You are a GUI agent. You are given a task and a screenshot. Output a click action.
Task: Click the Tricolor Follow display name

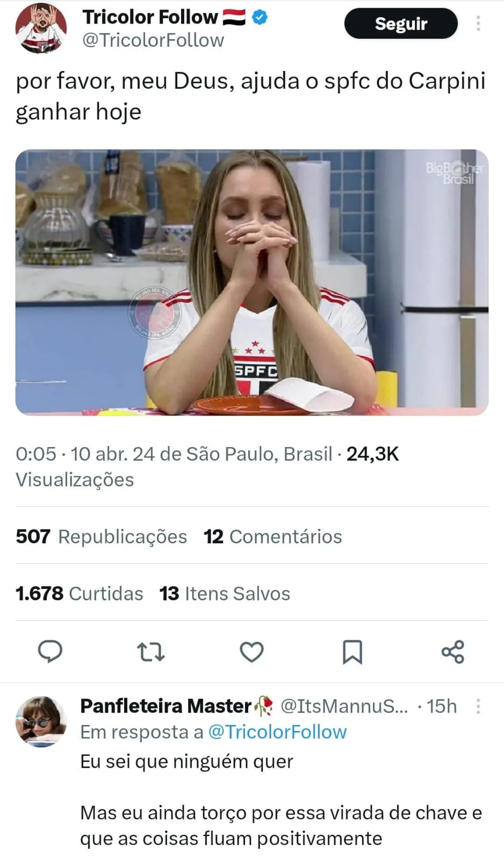150,17
